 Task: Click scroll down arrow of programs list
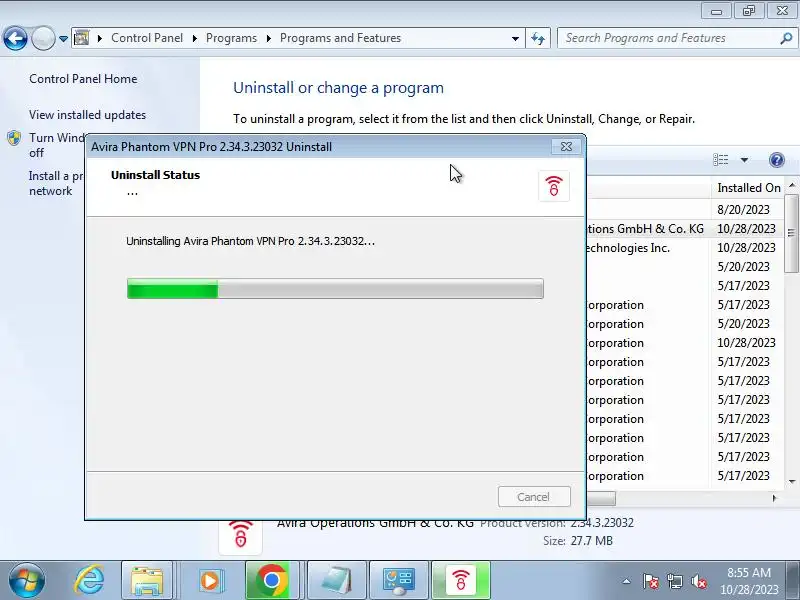click(x=792, y=481)
